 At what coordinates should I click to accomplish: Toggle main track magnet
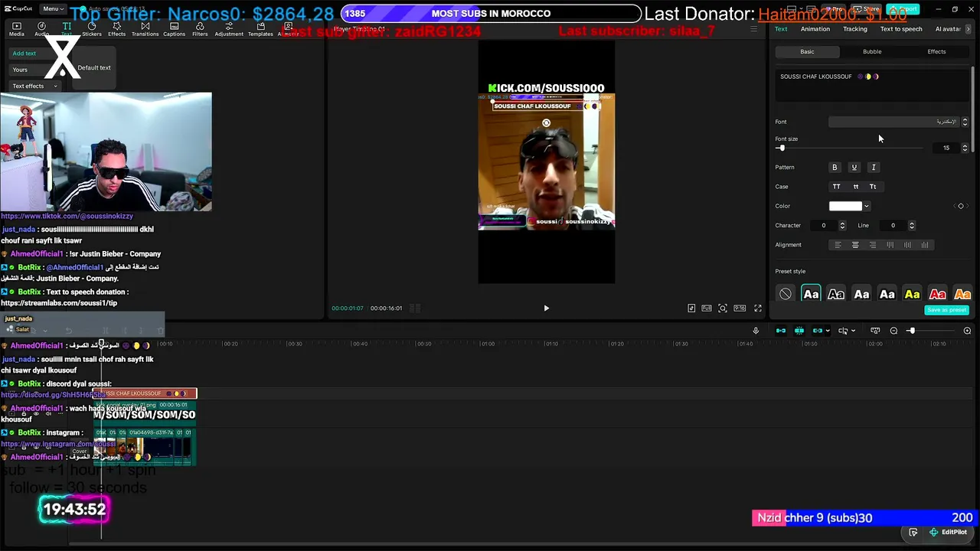pos(781,331)
